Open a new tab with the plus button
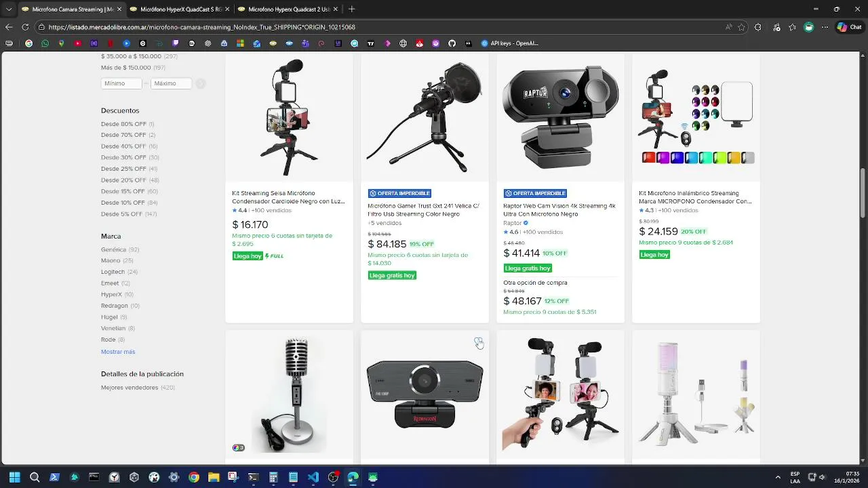 point(351,9)
